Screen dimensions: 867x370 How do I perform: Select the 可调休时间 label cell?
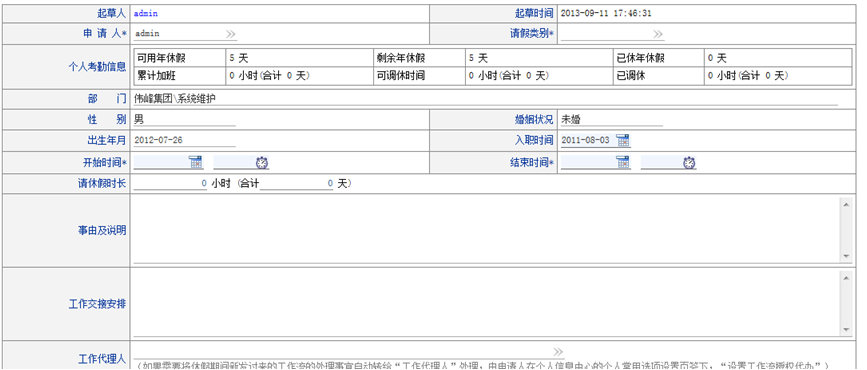click(419, 76)
